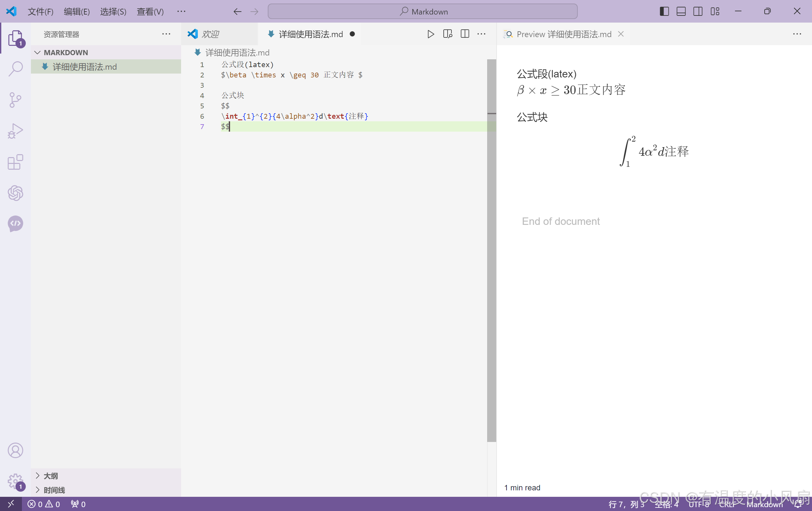Screen dimensions: 812x511
Task: Open the ChatGPT sidebar icon
Action: click(x=15, y=193)
